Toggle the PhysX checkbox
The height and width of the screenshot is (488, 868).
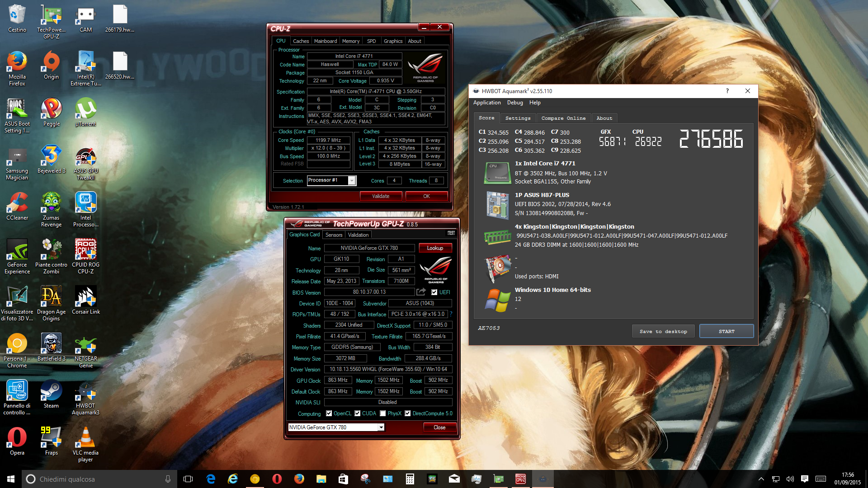(x=383, y=413)
